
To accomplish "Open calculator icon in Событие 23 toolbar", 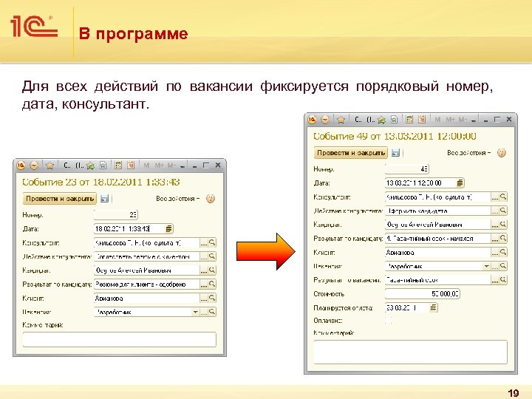I will (118, 166).
